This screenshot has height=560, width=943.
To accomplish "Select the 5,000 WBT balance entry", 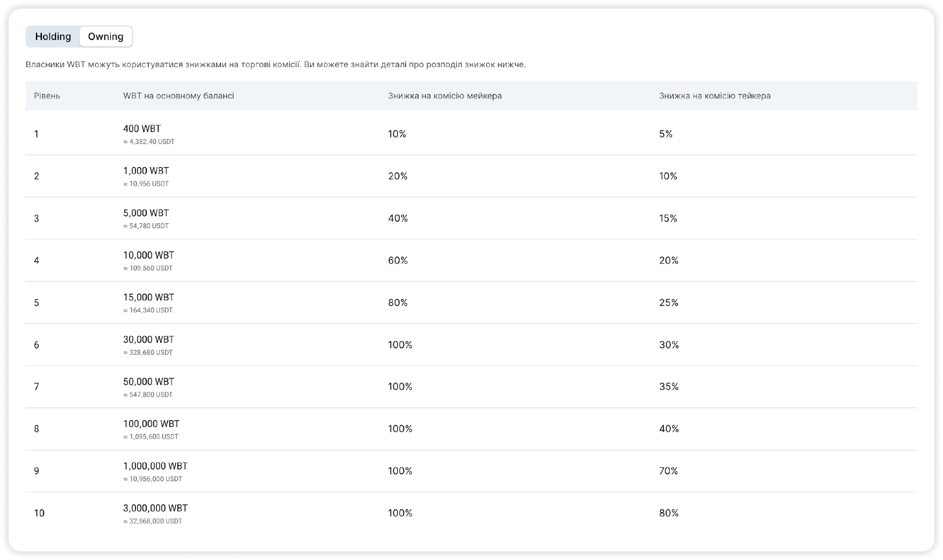I will pyautogui.click(x=146, y=213).
